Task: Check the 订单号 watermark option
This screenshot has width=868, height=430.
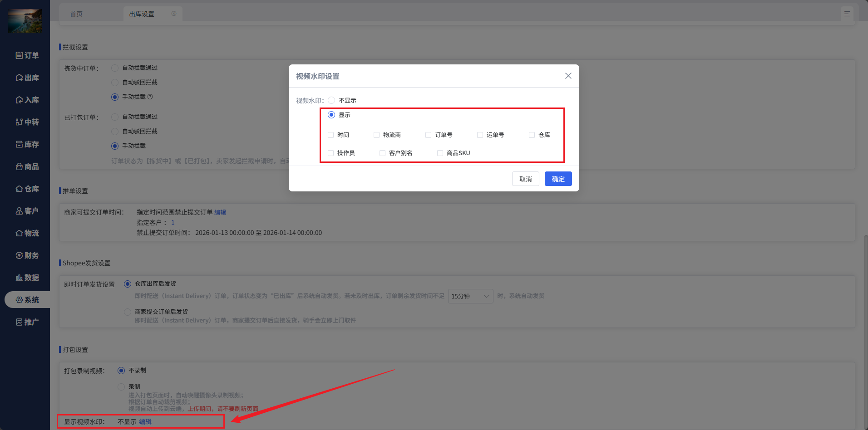Action: [x=428, y=135]
